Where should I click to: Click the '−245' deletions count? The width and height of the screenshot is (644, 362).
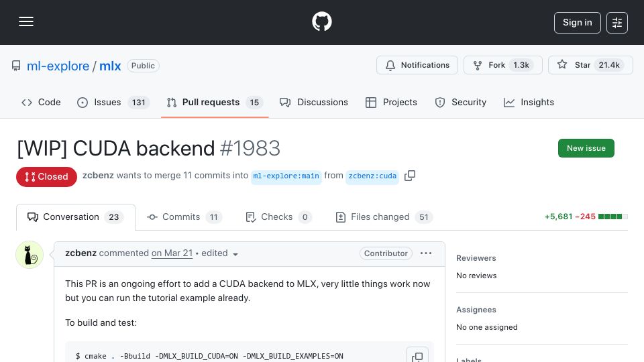pos(585,217)
